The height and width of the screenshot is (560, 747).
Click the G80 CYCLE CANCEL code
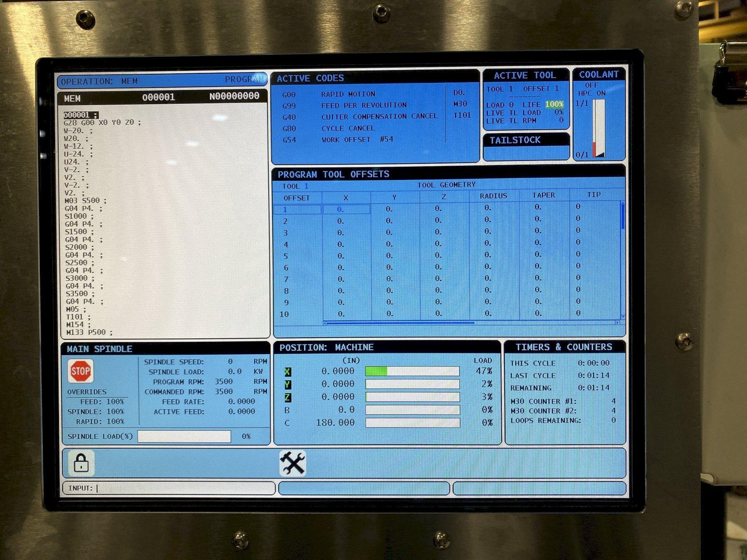[329, 128]
